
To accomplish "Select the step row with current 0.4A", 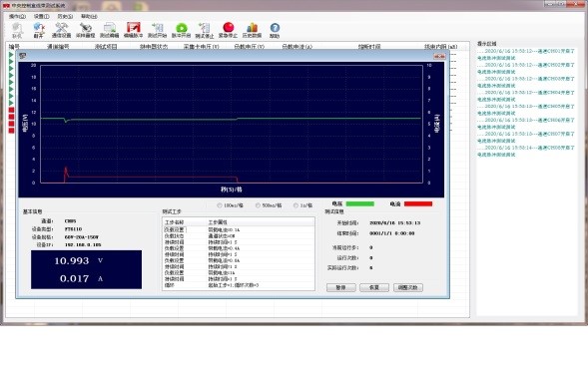I will point(239,248).
